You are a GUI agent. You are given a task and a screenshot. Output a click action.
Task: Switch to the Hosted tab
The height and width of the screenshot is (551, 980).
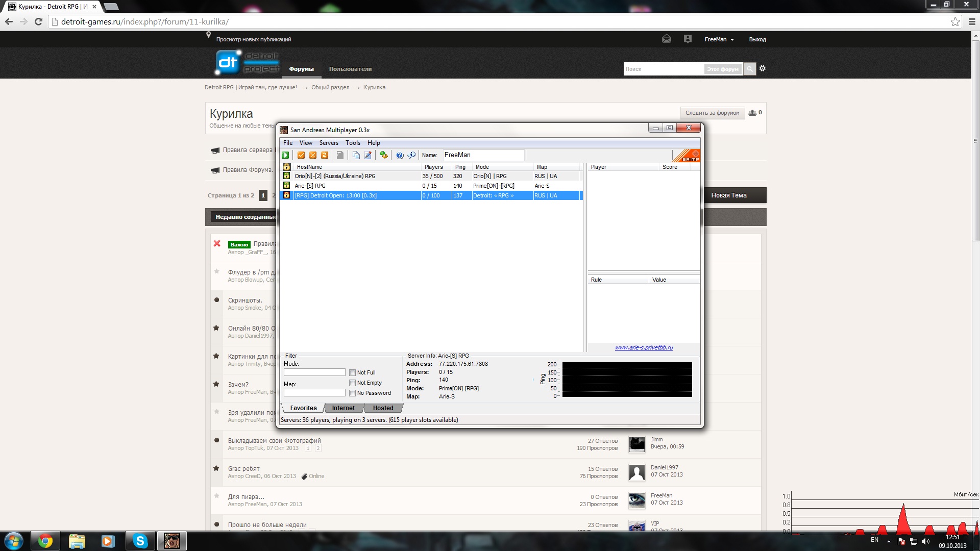click(383, 408)
